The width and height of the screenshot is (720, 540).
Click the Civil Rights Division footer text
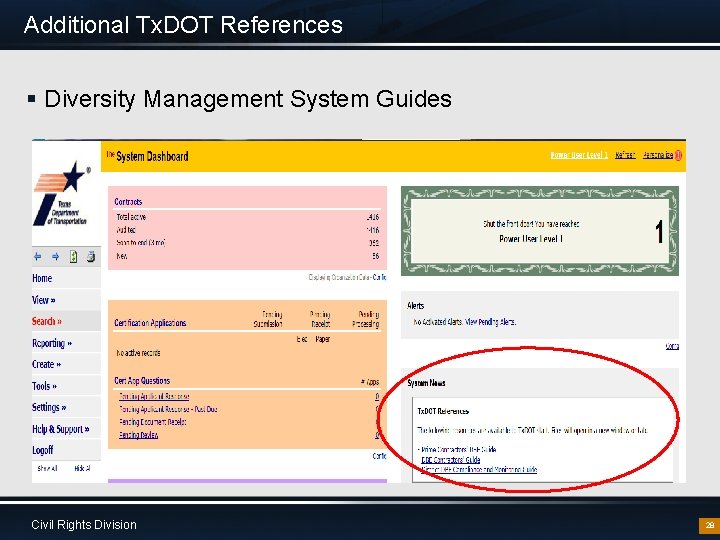click(84, 525)
